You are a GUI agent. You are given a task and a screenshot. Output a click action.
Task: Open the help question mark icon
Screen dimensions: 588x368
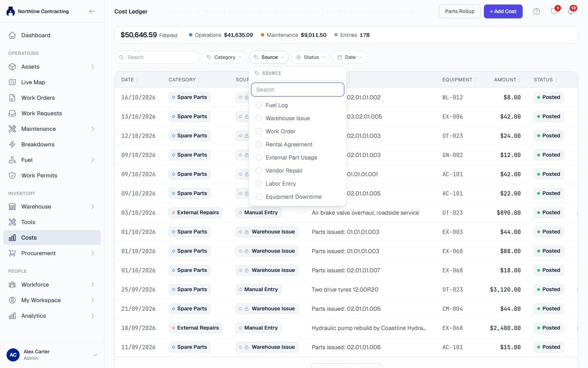[x=537, y=11]
